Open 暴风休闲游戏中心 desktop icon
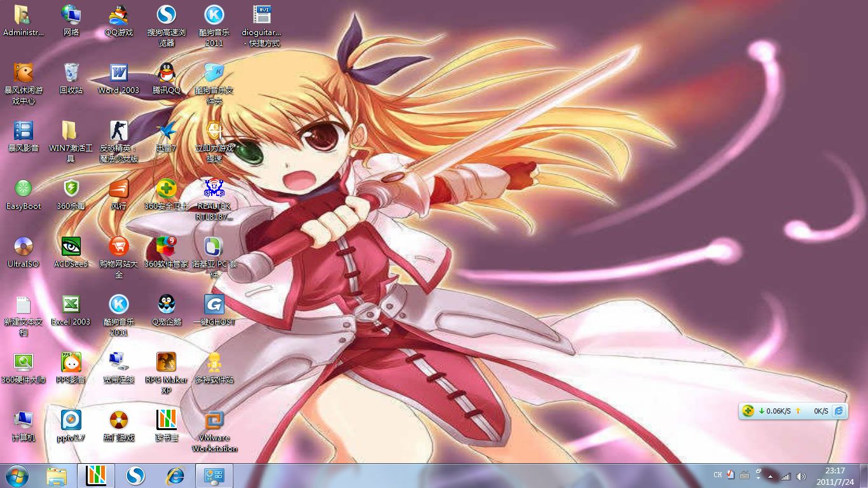 tap(24, 83)
